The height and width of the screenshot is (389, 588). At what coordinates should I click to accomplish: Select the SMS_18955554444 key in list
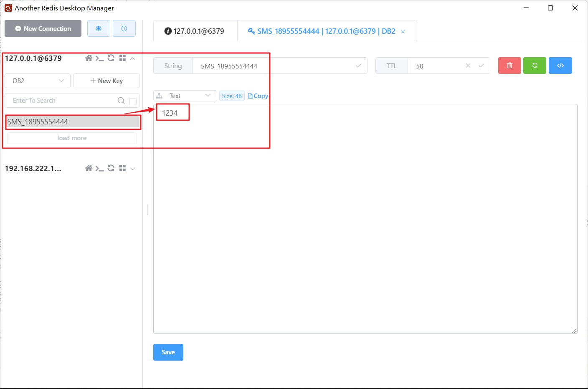[73, 122]
